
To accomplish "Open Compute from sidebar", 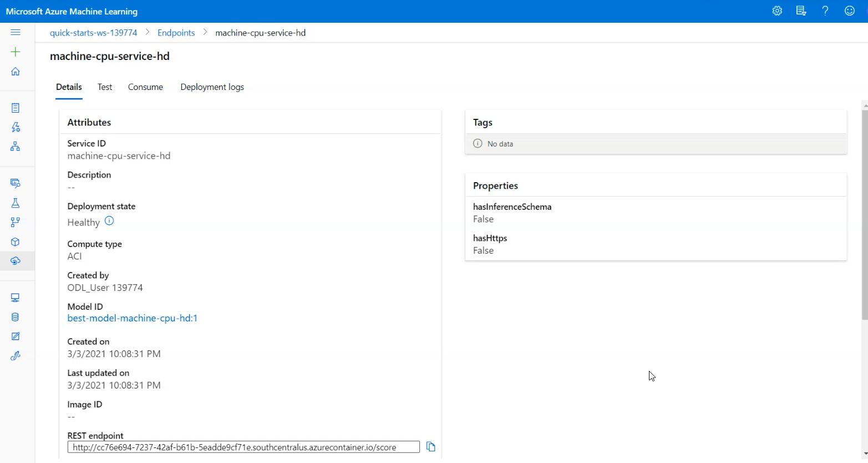I will [16, 298].
